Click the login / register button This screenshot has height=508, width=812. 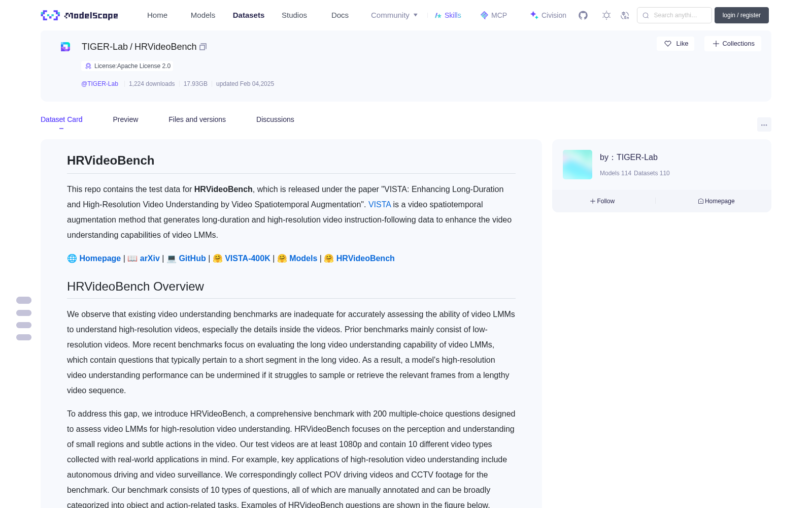coord(741,15)
